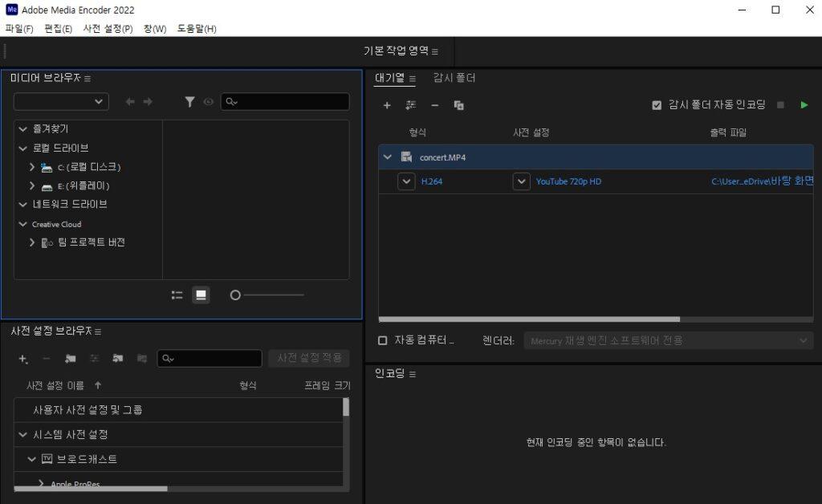
Task: Switch Media Browser to list view
Action: pyautogui.click(x=177, y=295)
